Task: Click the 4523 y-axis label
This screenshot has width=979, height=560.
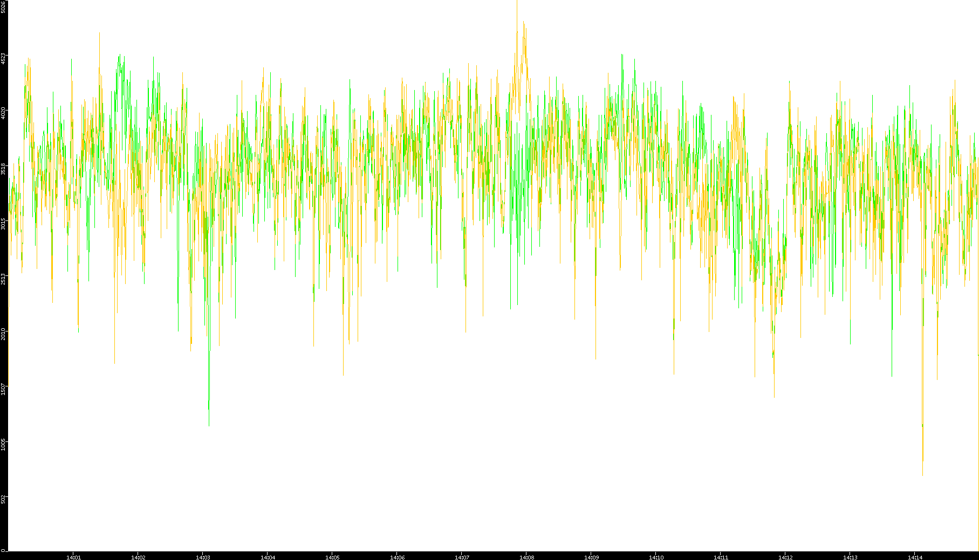Action: click(x=3, y=58)
